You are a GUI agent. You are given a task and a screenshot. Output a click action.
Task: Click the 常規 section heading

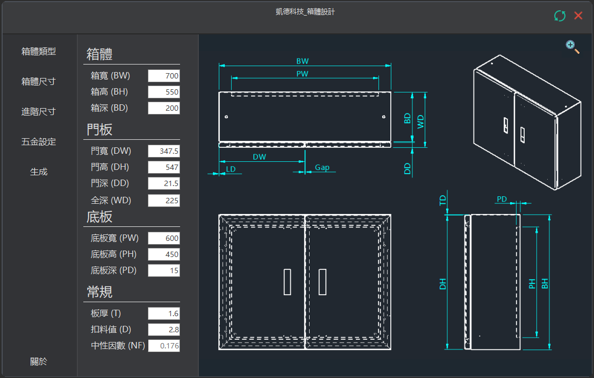[x=99, y=292]
